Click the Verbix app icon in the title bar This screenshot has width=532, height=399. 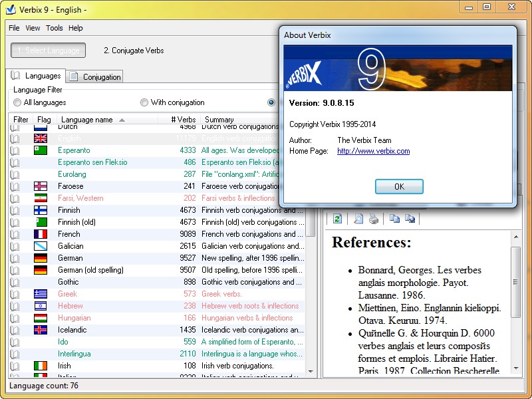11,9
